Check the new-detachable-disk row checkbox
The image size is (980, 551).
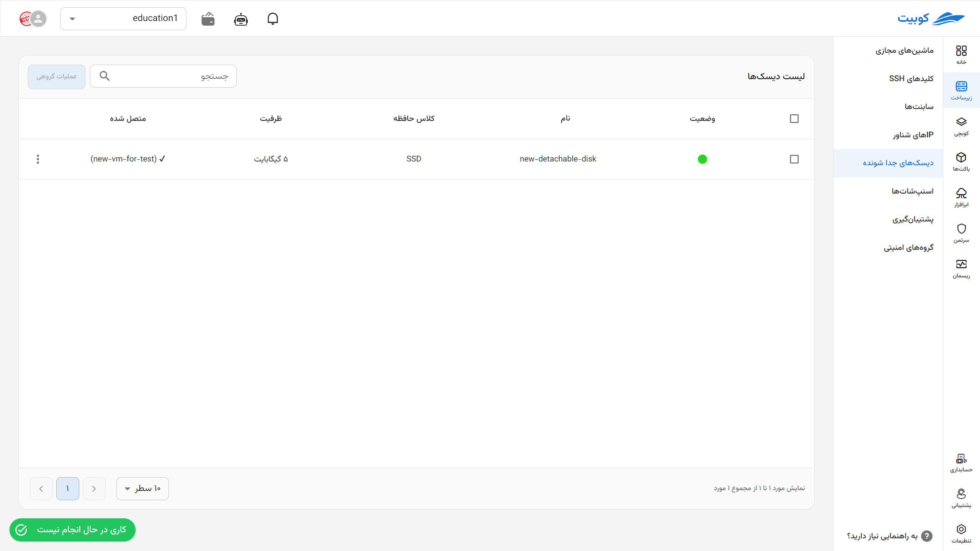point(794,159)
